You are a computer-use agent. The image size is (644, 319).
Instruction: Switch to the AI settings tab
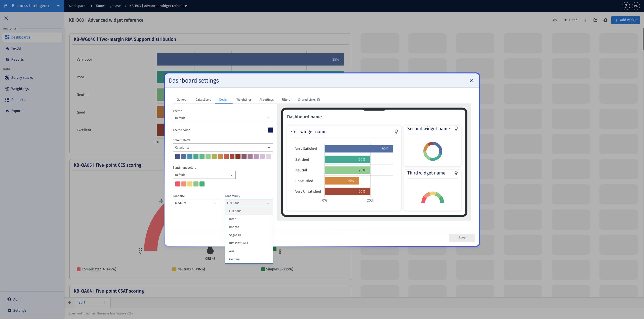[x=266, y=100]
